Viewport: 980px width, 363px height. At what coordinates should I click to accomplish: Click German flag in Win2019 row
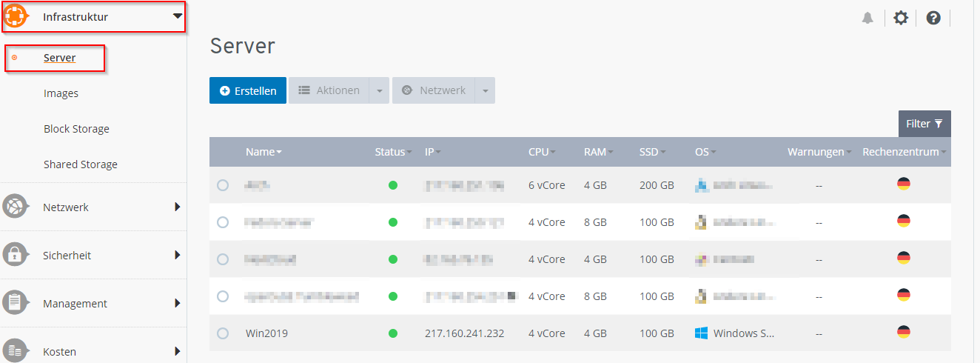[x=903, y=332]
